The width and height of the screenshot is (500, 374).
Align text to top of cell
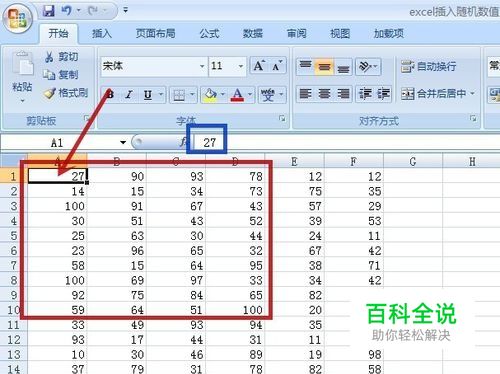coord(305,66)
